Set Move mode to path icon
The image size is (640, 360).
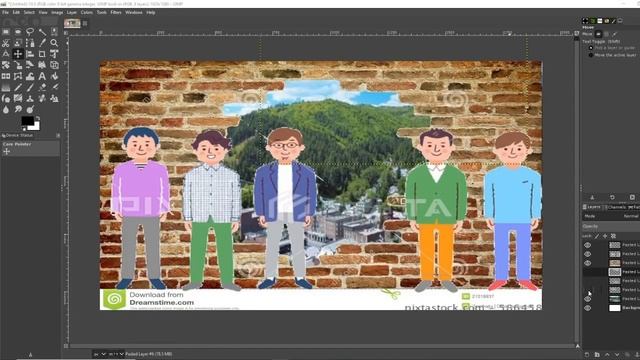pyautogui.click(x=615, y=34)
